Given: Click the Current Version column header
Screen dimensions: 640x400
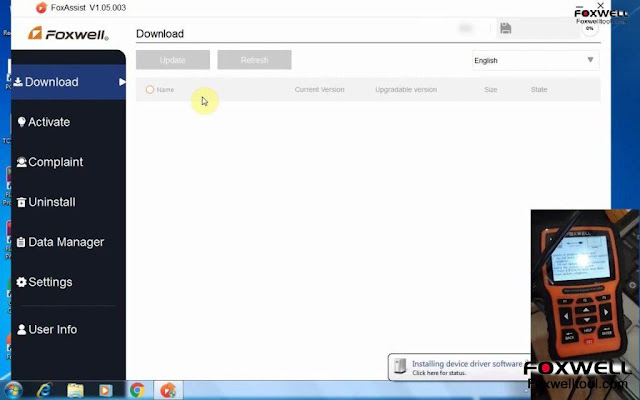Looking at the screenshot, I should pyautogui.click(x=319, y=89).
